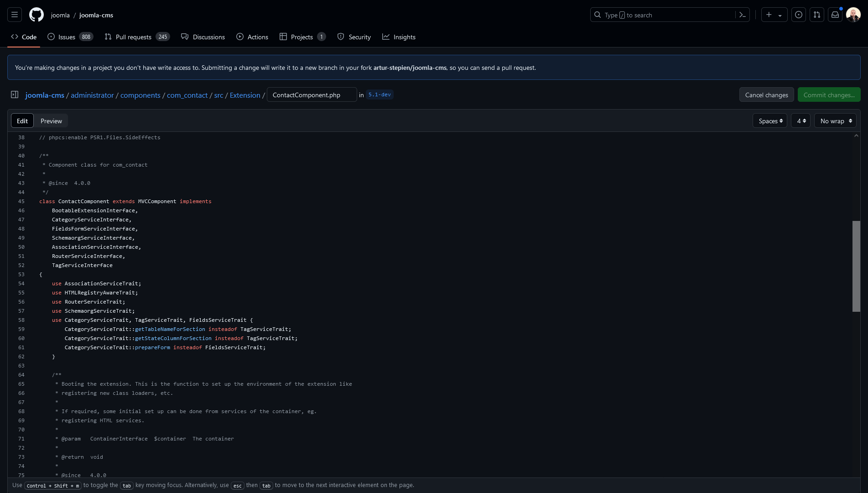Open the src breadcrumb folder

(219, 95)
